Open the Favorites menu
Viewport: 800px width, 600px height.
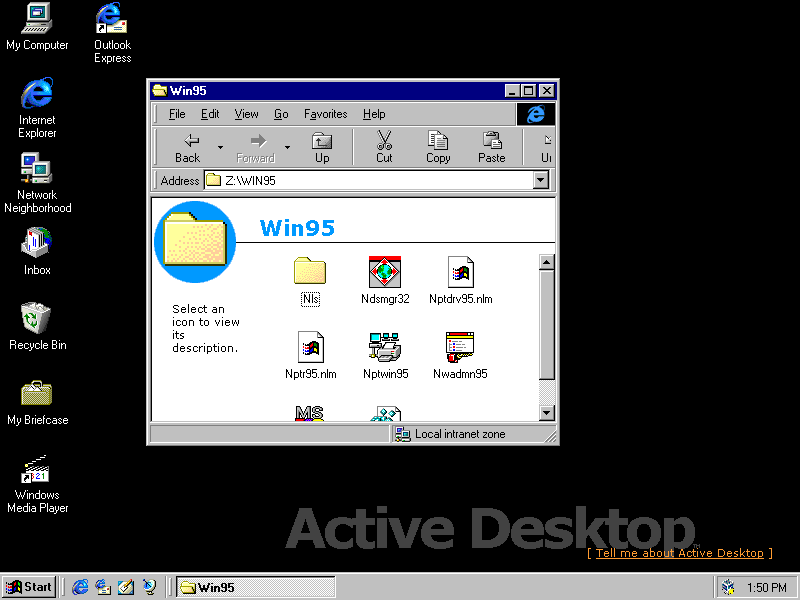point(326,114)
